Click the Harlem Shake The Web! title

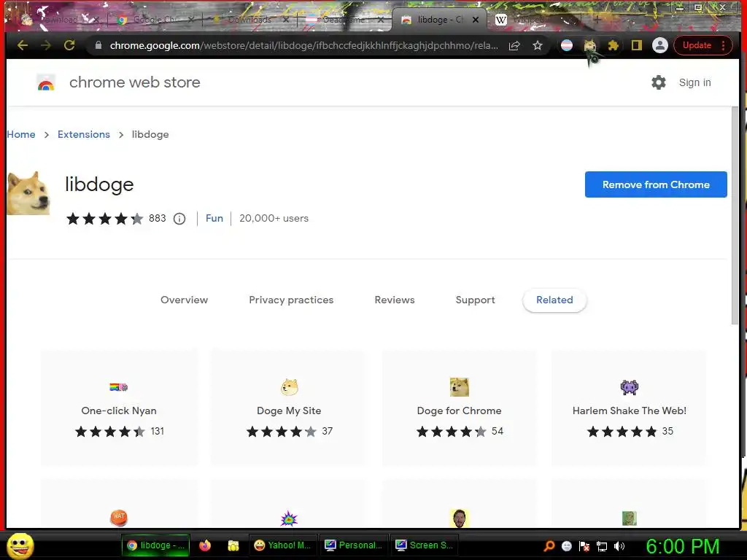(x=630, y=411)
